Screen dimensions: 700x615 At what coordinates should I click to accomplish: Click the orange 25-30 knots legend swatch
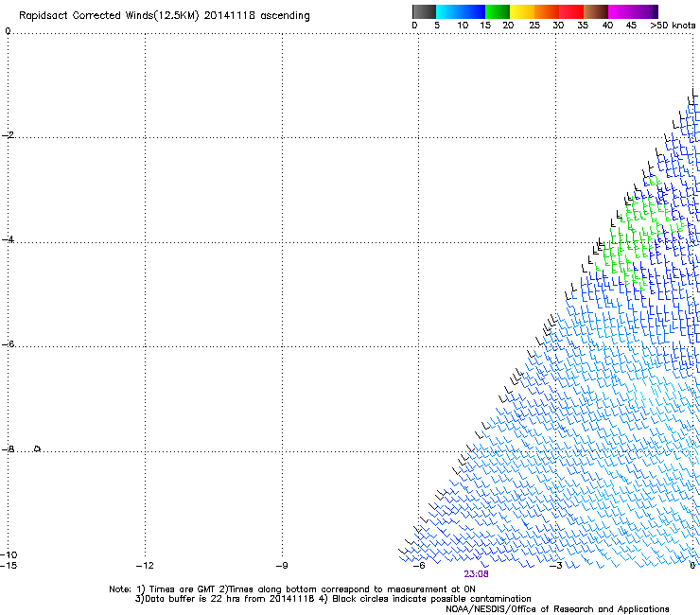[x=547, y=11]
